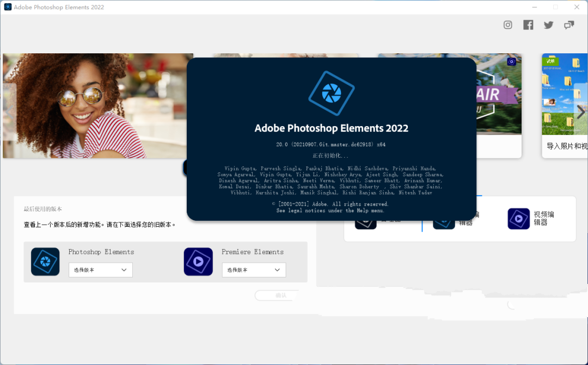Go to next carousel slide arrow
Screen dimensions: 588x365
tap(581, 112)
